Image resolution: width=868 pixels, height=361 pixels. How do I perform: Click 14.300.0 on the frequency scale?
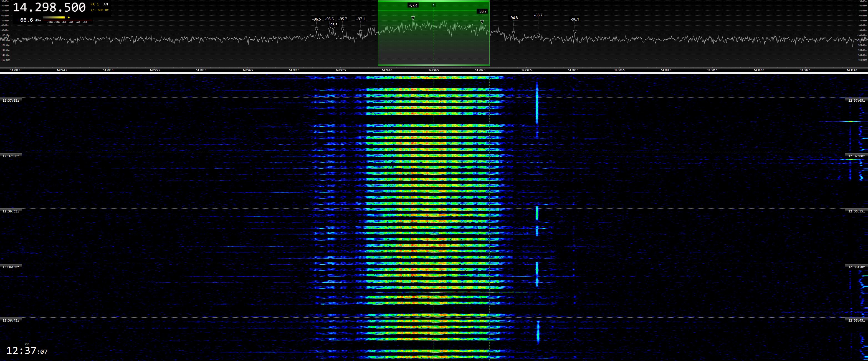pos(573,70)
